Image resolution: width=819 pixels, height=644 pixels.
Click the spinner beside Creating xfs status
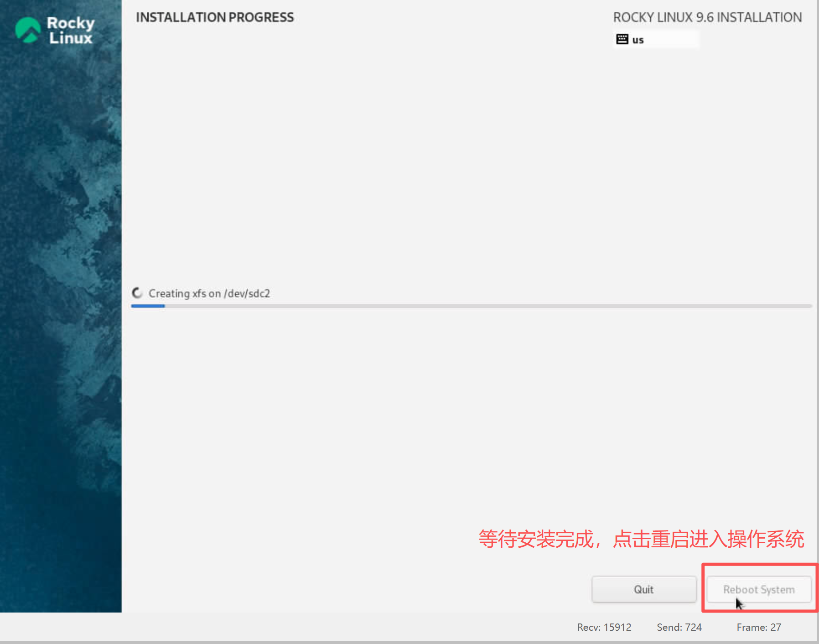(137, 293)
